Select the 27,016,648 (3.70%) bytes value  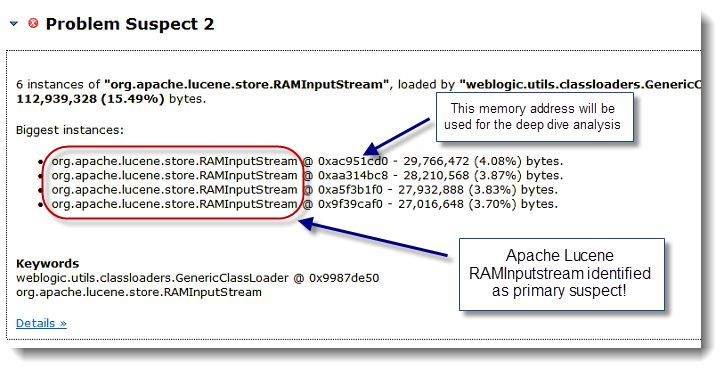pos(478,204)
